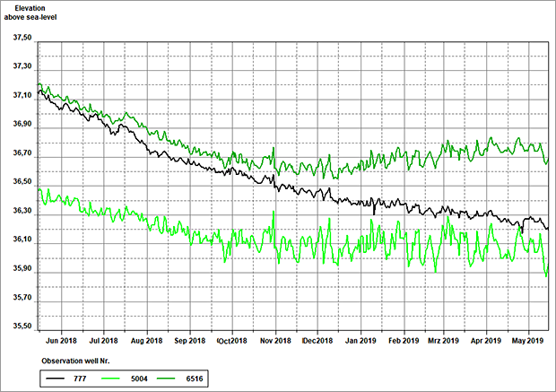Image resolution: width=556 pixels, height=392 pixels.
Task: Click the 37,50 y-axis label
Action: click(22, 38)
